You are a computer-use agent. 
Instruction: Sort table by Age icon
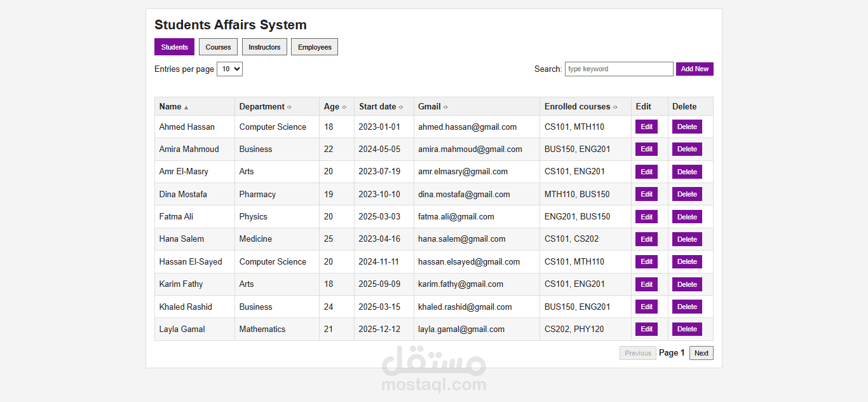[344, 107]
